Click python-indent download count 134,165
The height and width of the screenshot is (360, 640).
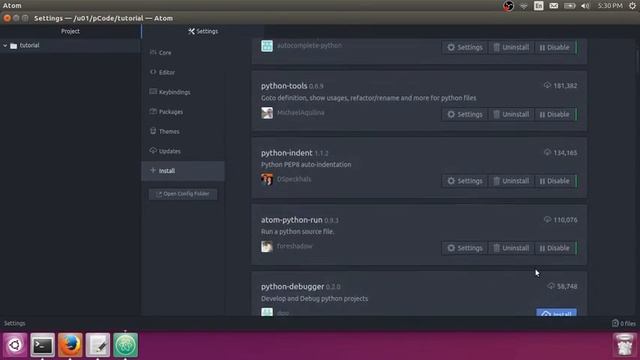(x=560, y=153)
